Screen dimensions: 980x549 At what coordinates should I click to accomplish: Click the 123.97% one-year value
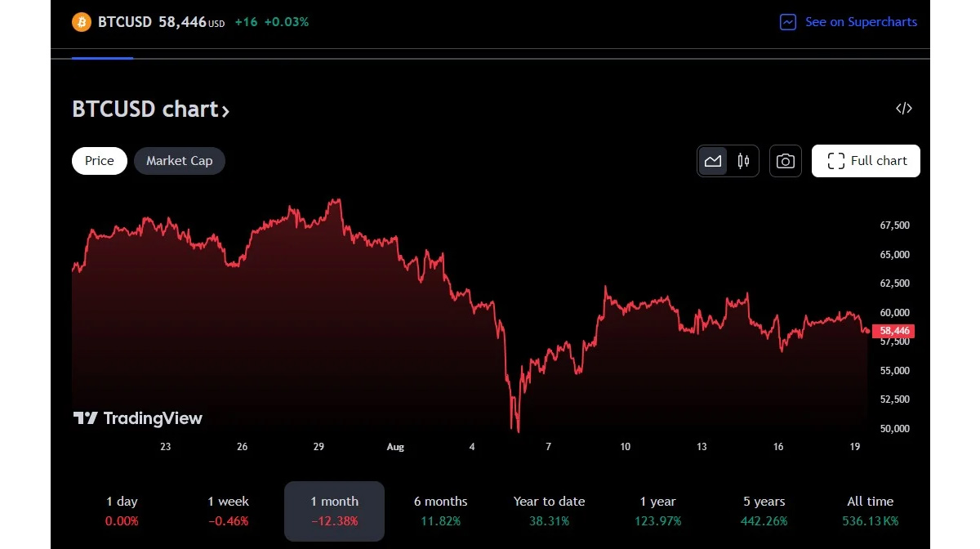click(x=657, y=520)
